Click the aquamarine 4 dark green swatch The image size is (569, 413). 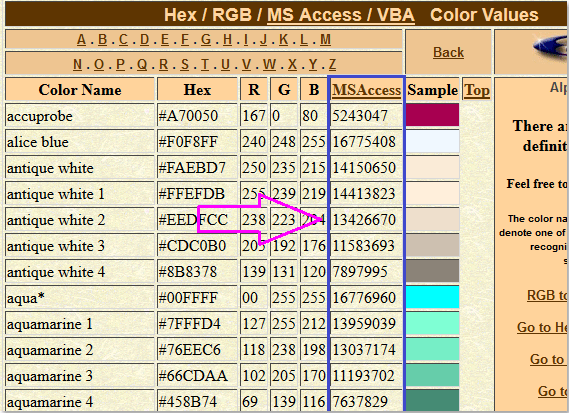coord(432,401)
